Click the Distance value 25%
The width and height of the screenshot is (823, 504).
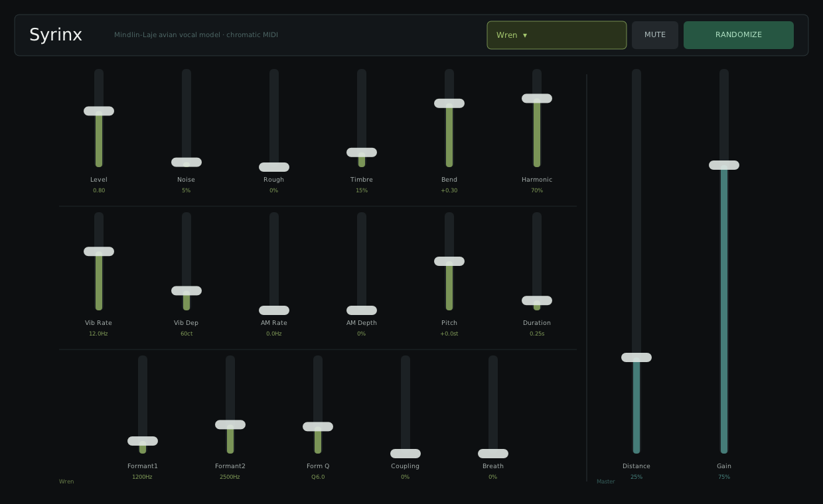(636, 477)
